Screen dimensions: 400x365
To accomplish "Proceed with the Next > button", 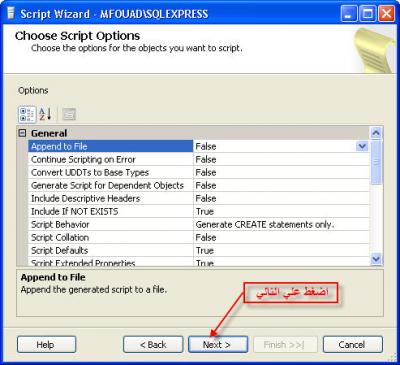I will [218, 344].
